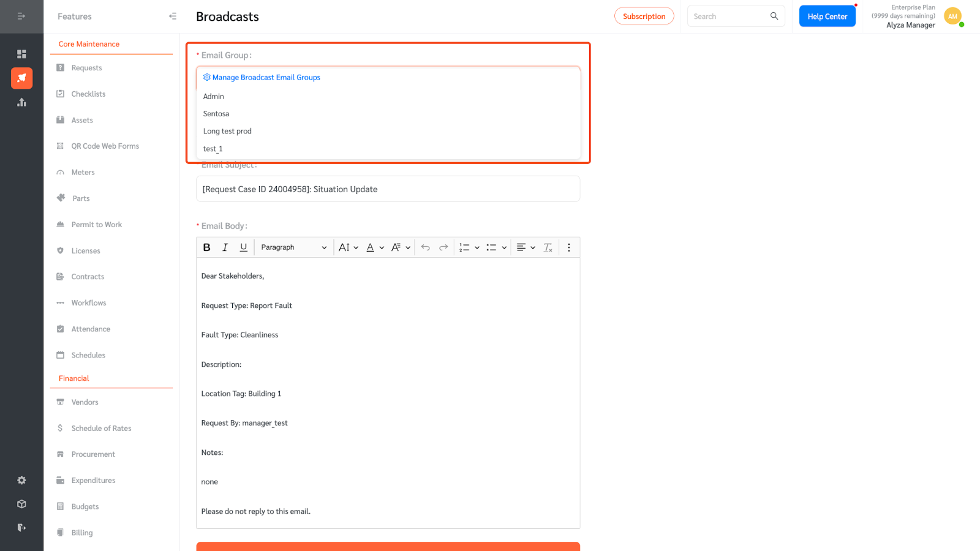The width and height of the screenshot is (980, 551).
Task: Apply italic formatting in editor toolbar
Action: pos(225,247)
